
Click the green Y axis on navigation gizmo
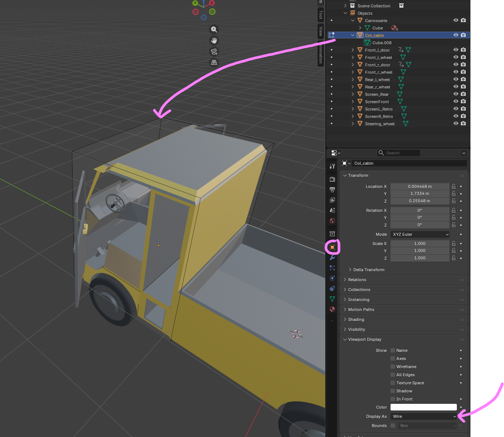pos(195,3)
